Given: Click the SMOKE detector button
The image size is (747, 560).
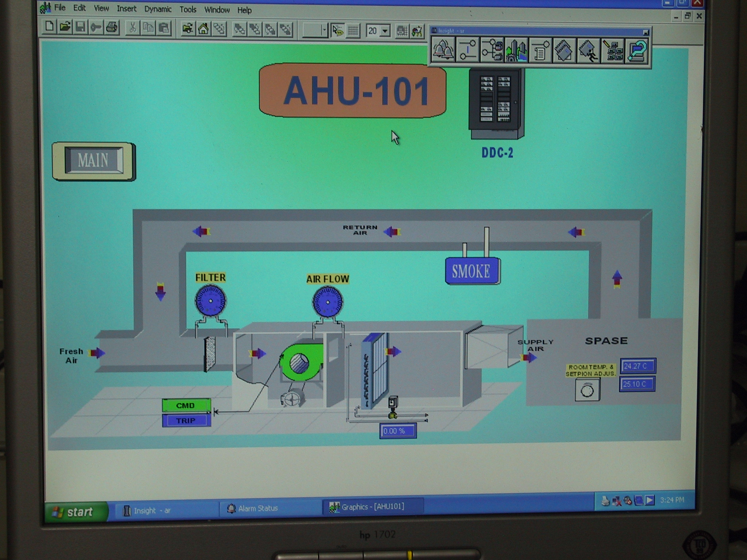Looking at the screenshot, I should pos(472,271).
